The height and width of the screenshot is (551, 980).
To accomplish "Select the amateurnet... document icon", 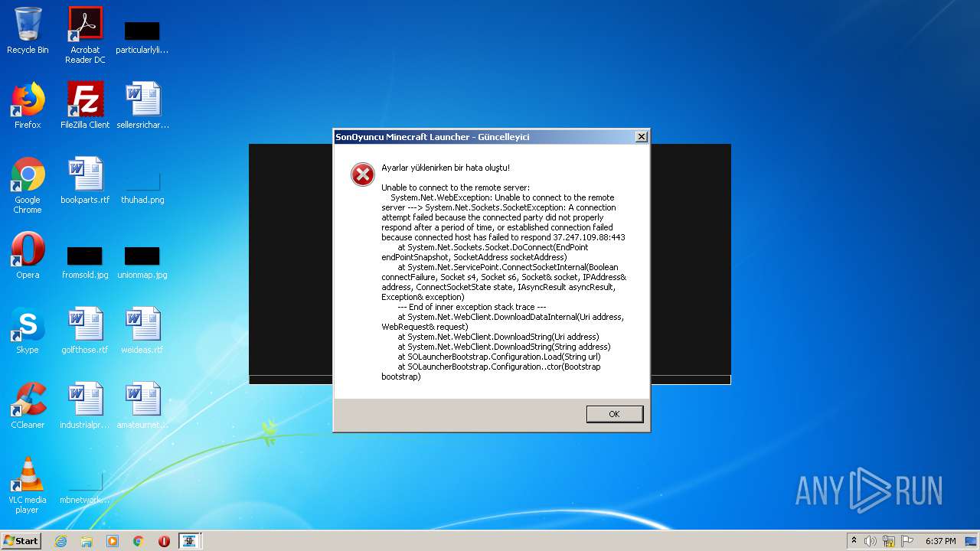I will [x=142, y=406].
